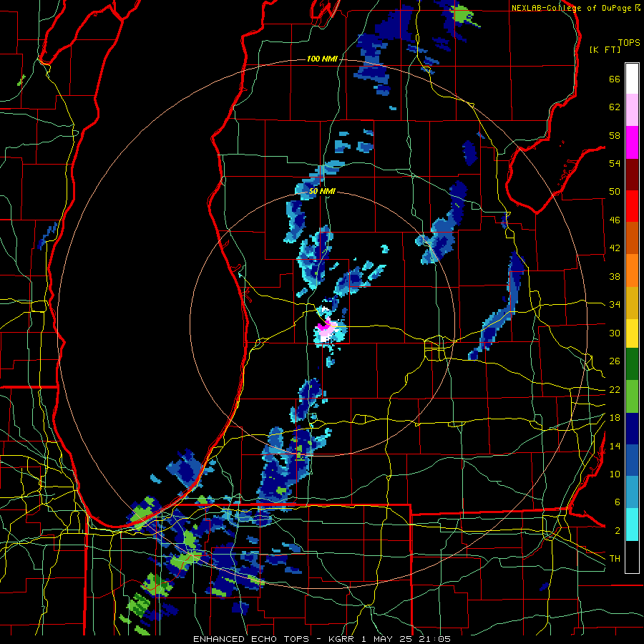This screenshot has width=644, height=644.
Task: Click the '6' legend value
Action: (x=618, y=502)
